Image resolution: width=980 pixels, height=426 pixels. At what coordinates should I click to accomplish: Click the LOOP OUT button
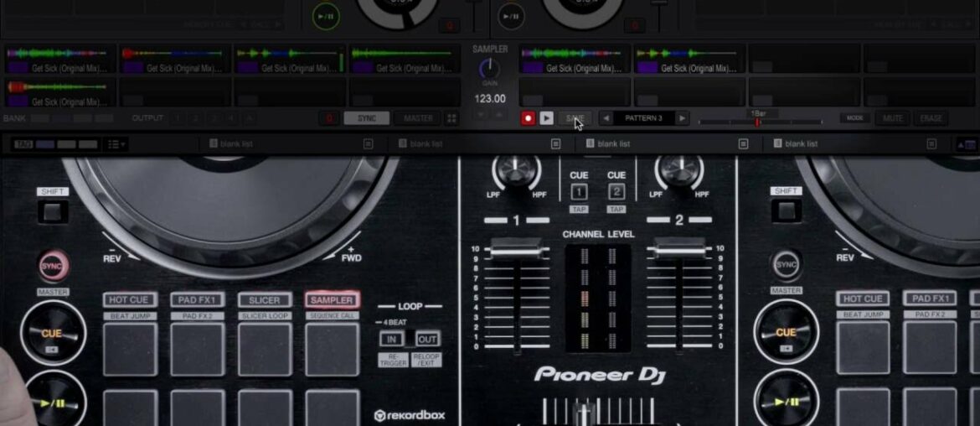(427, 339)
